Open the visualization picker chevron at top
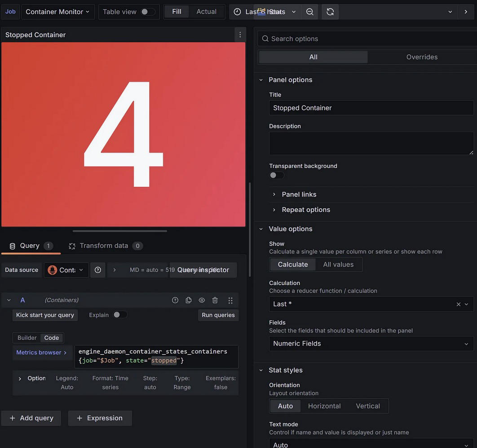This screenshot has height=448, width=477. 450,12
